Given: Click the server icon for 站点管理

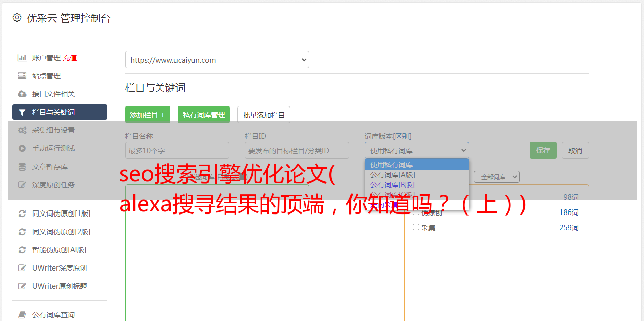Looking at the screenshot, I should coord(22,76).
